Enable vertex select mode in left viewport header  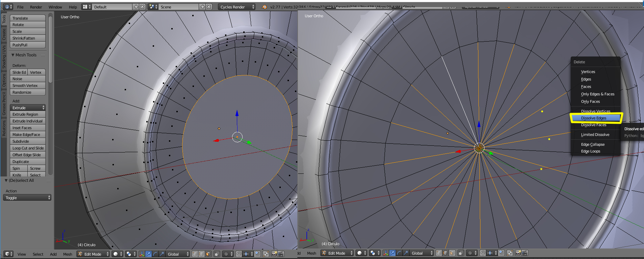click(195, 254)
